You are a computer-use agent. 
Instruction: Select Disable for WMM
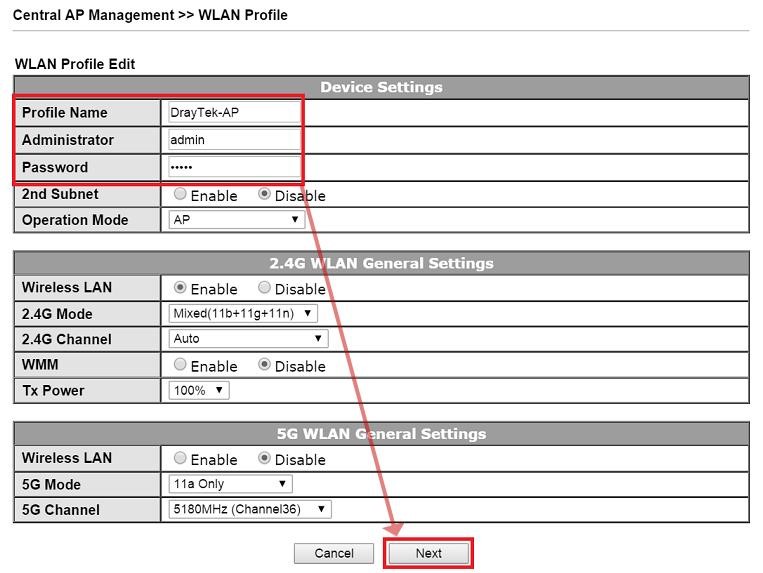click(x=265, y=365)
